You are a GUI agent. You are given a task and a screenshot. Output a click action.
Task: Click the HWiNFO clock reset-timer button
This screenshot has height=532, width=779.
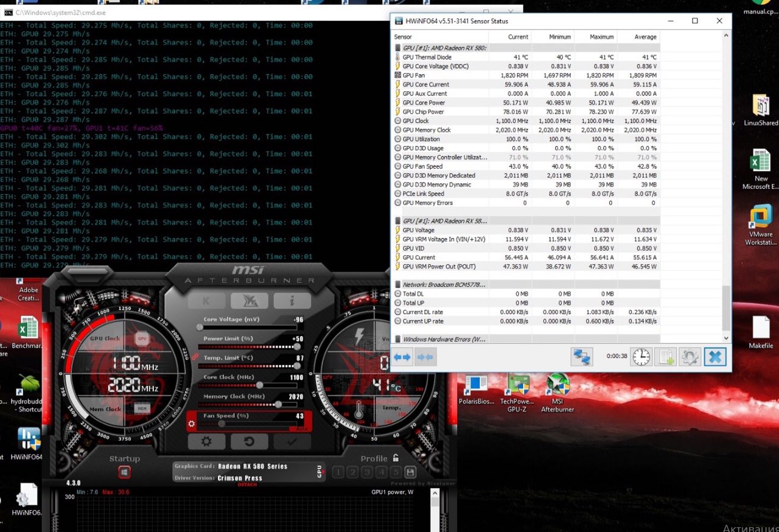click(x=641, y=357)
